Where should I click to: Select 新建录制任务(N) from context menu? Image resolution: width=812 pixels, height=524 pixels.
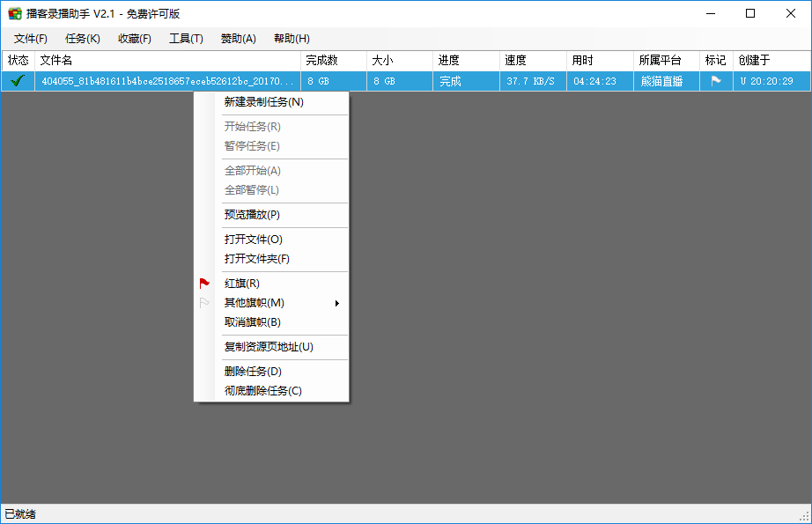click(264, 102)
